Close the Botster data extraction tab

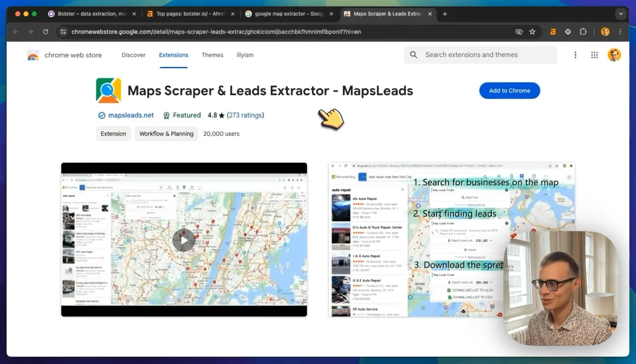(x=134, y=14)
